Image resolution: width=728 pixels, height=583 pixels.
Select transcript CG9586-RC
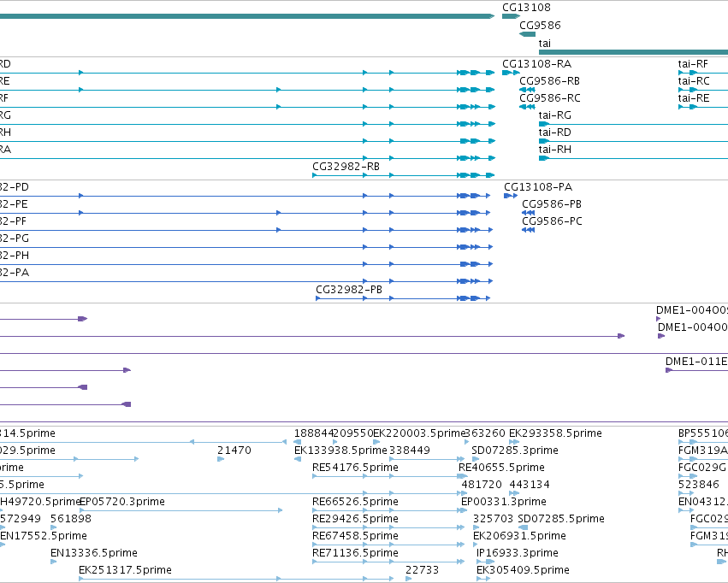pyautogui.click(x=550, y=98)
